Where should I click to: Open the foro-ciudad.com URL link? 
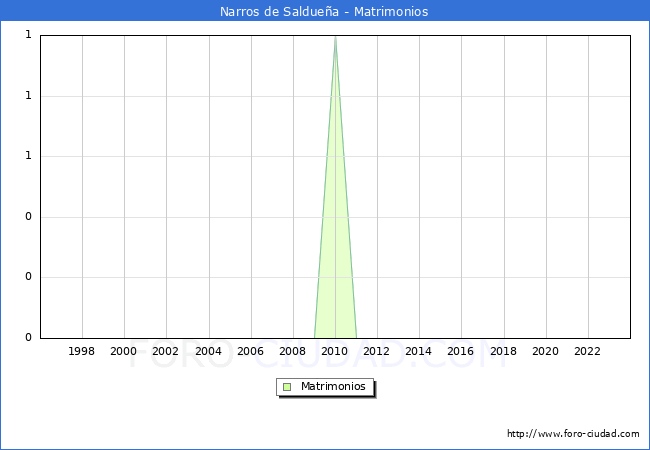(573, 434)
